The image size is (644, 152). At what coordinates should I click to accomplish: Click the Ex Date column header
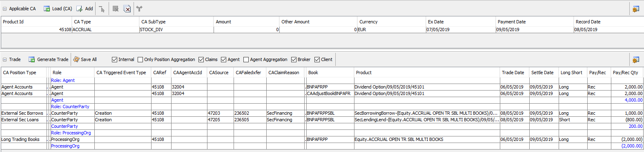461,22
